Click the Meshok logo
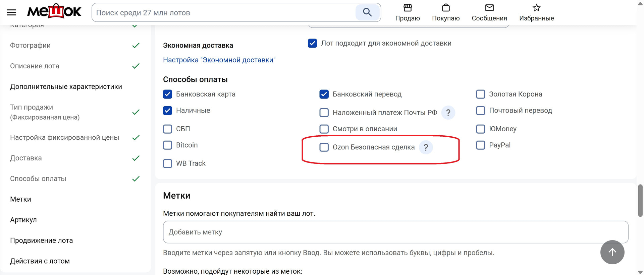The height and width of the screenshot is (275, 644). tap(54, 12)
